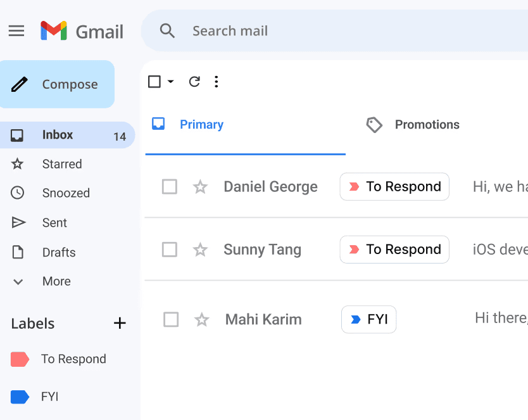Open the To Respond label in sidebar
528x420 pixels.
tap(73, 359)
